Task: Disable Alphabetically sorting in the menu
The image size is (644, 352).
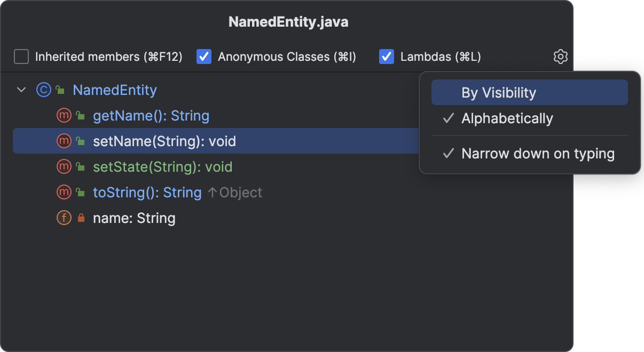Action: point(507,118)
